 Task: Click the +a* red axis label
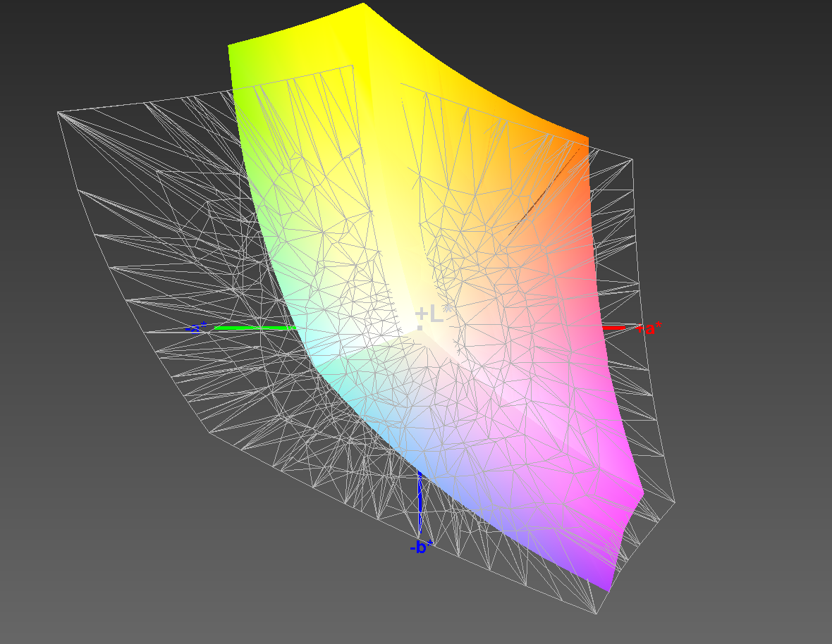point(649,328)
